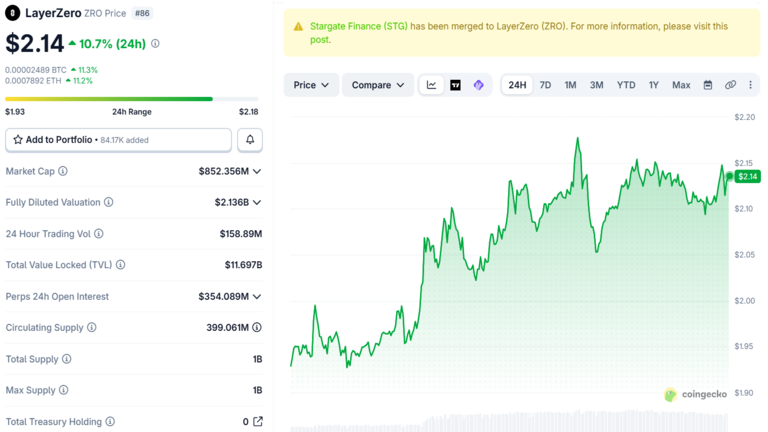Click the purple diamond chart icon
Image resolution: width=768 pixels, height=432 pixels.
point(479,85)
